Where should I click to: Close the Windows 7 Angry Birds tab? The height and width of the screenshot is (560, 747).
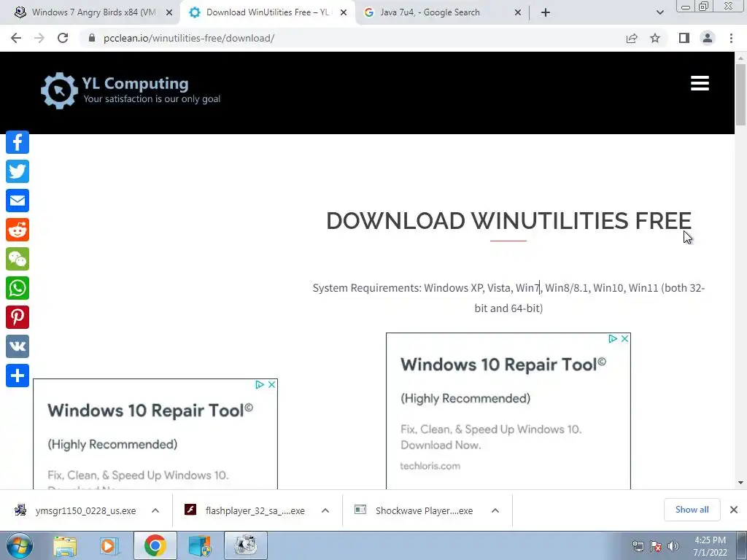[x=169, y=13]
